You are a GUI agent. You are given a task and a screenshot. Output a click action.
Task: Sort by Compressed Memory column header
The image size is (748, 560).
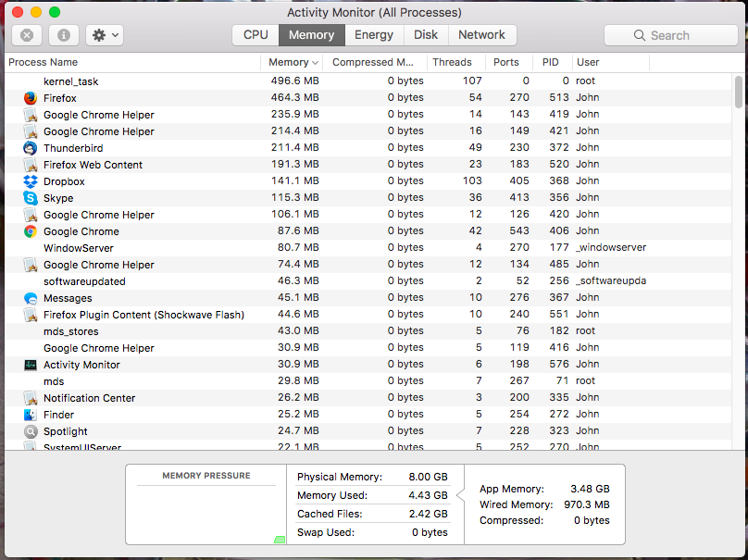(x=373, y=63)
